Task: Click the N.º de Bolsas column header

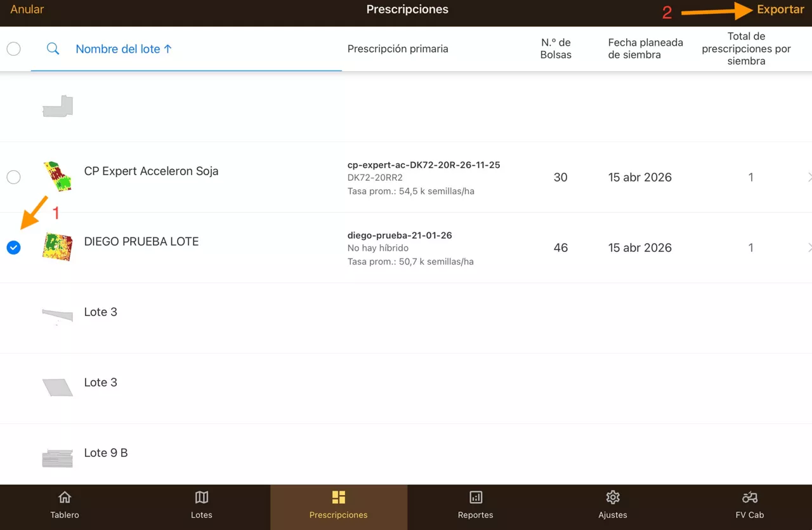Action: 556,49
